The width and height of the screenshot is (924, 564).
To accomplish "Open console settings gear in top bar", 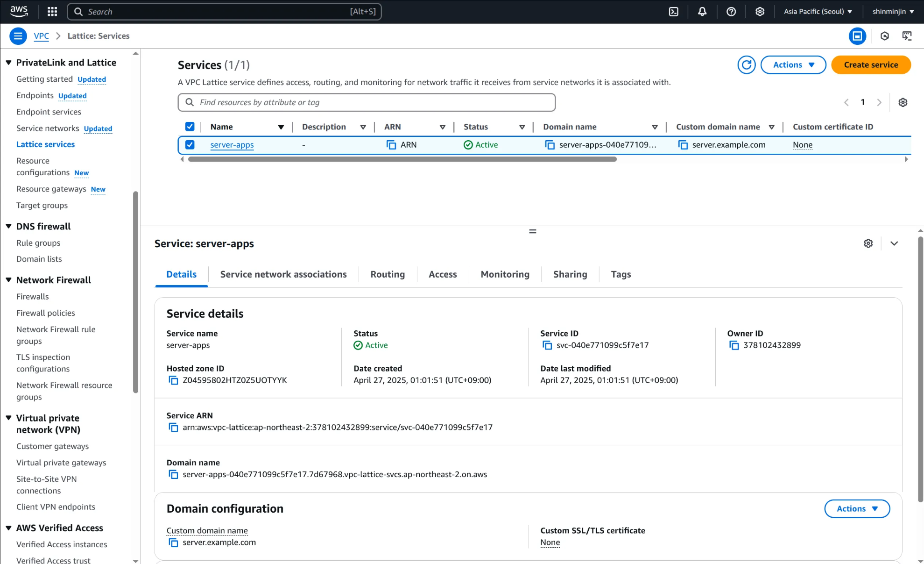I will [760, 12].
